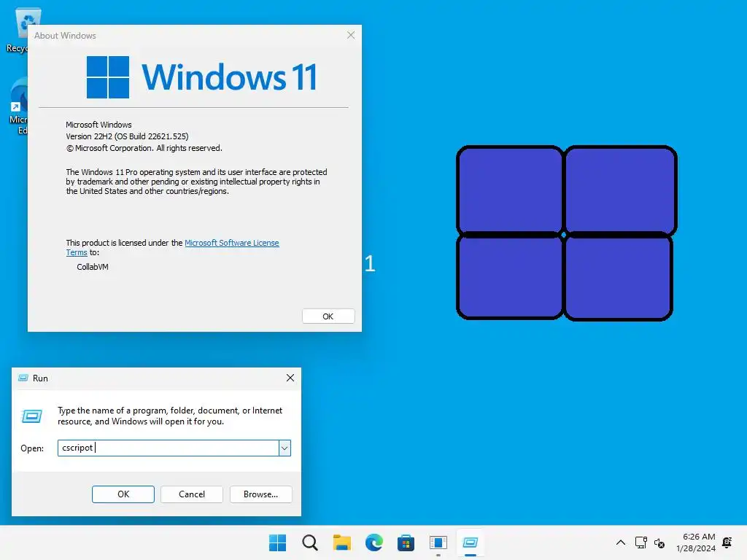Show hidden tray icons chevron
Viewport: 747px width, 560px height.
[621, 542]
